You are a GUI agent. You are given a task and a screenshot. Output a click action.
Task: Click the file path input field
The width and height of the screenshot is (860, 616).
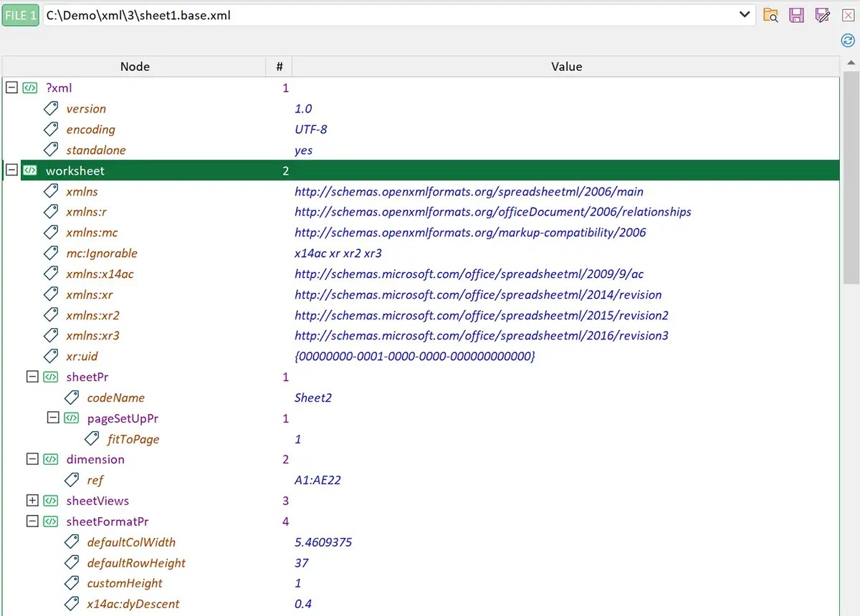pyautogui.click(x=399, y=14)
